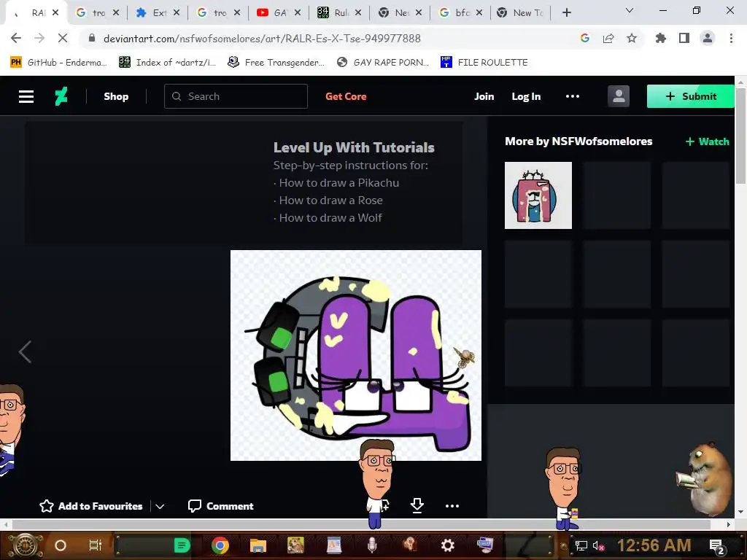The height and width of the screenshot is (560, 747).
Task: Open the Chrome three-dot menu
Action: pos(731,38)
